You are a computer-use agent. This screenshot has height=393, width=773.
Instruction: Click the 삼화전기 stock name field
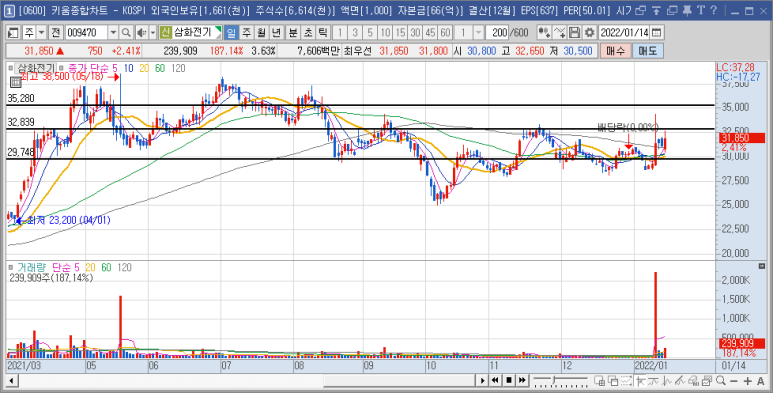[197, 33]
